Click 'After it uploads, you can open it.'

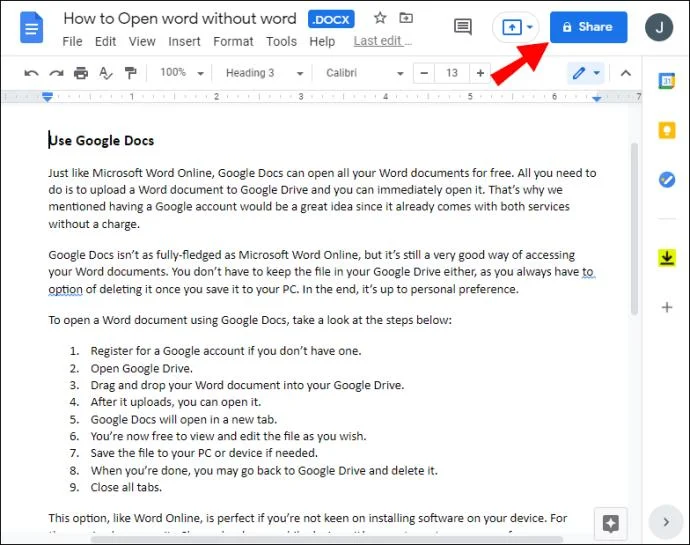[176, 402]
